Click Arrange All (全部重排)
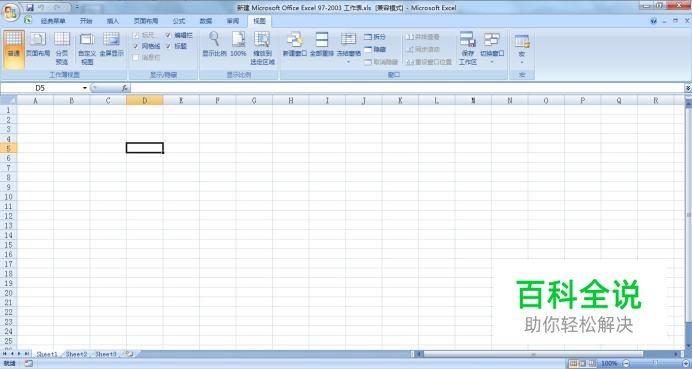692x369 pixels. coord(322,45)
